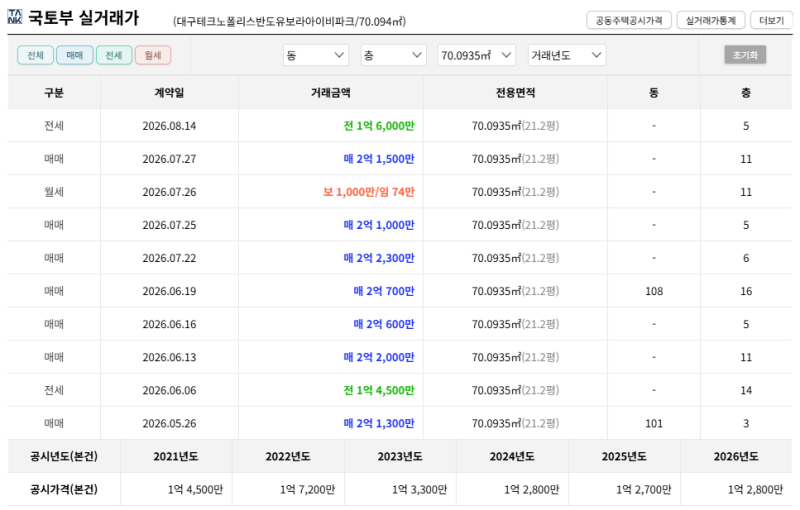Click the 2026년도 year header

click(x=736, y=456)
